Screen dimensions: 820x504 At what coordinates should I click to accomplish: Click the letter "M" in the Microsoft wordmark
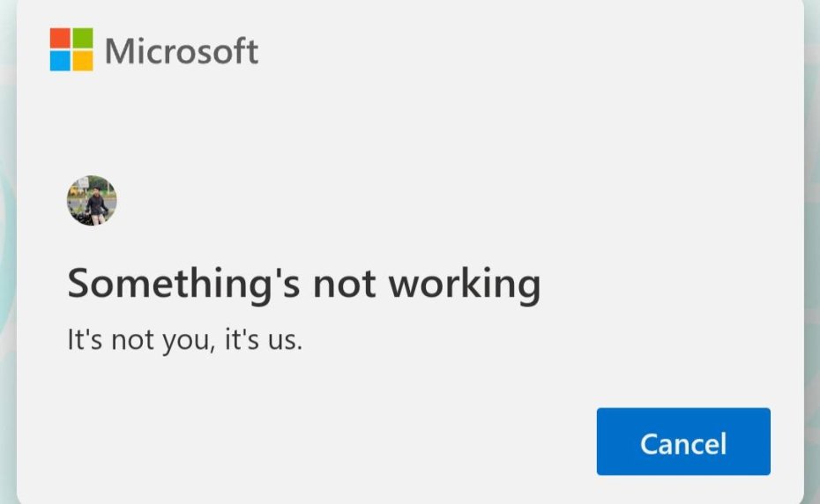(x=118, y=51)
